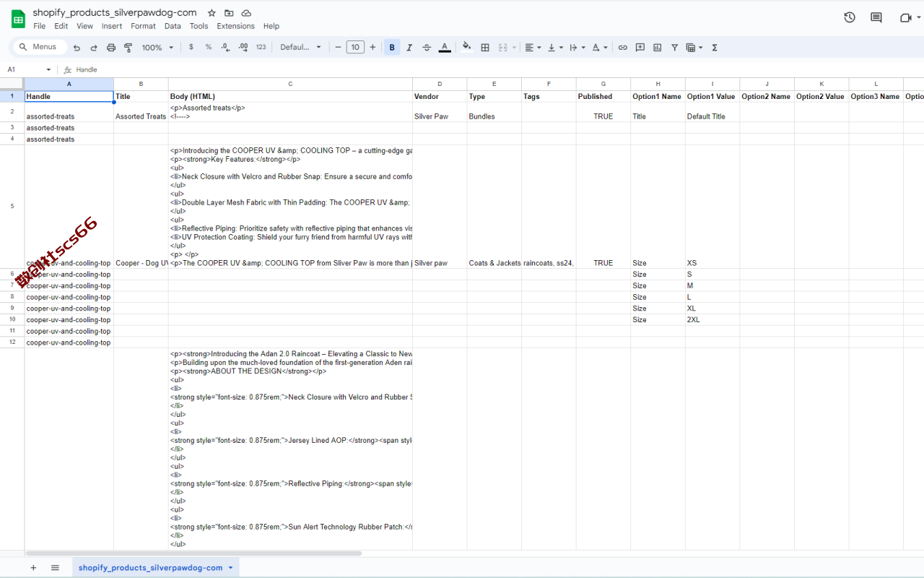Decrease decimal places icon
The image size is (924, 578).
pos(225,47)
